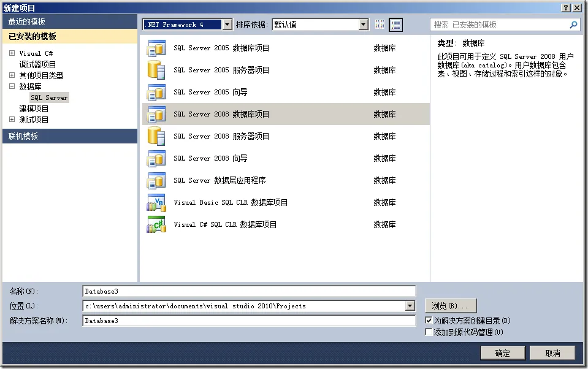Select the SQL Server 2008 服务器项目 text
Image resolution: width=588 pixels, height=369 pixels.
tap(221, 136)
